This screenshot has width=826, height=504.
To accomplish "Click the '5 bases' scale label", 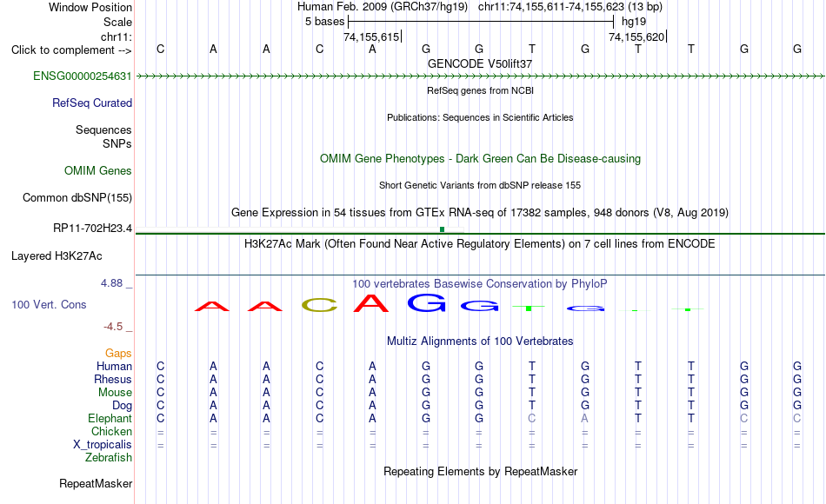I will [324, 22].
